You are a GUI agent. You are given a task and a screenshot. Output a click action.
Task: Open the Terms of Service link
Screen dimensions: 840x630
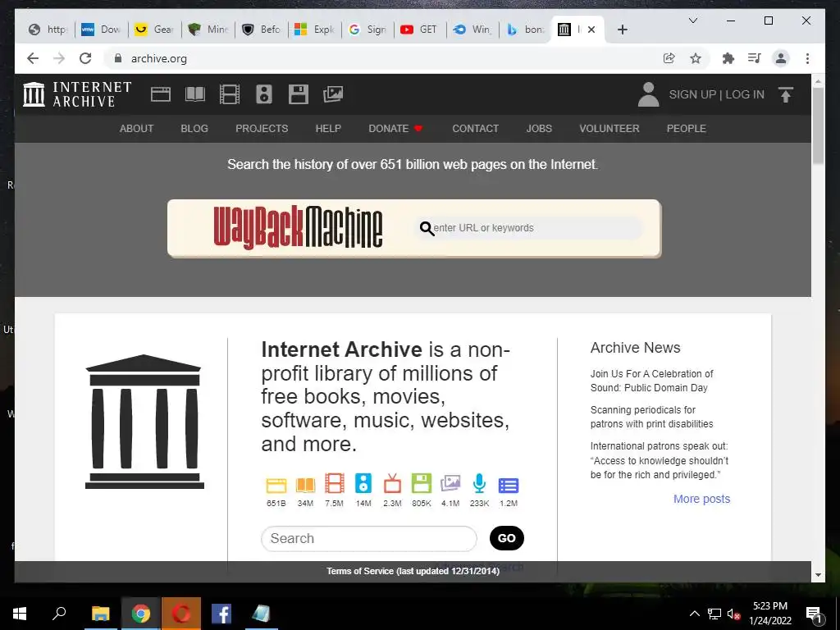click(x=413, y=571)
